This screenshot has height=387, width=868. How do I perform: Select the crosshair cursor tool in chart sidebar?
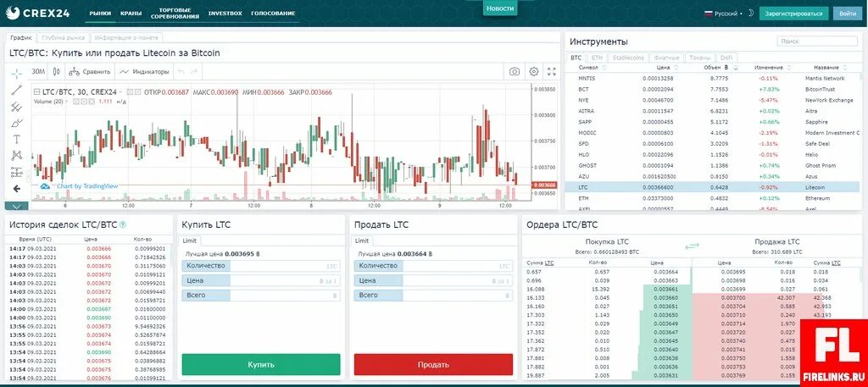click(17, 73)
